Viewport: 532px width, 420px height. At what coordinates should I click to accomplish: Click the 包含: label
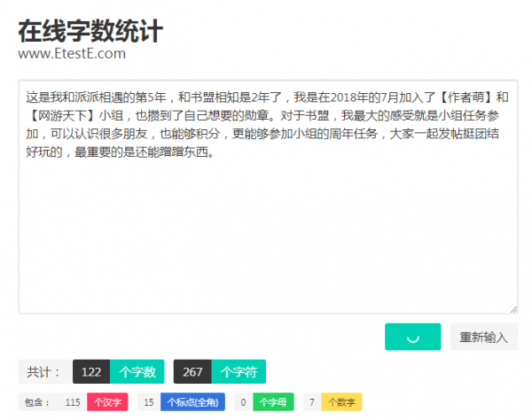[37, 402]
